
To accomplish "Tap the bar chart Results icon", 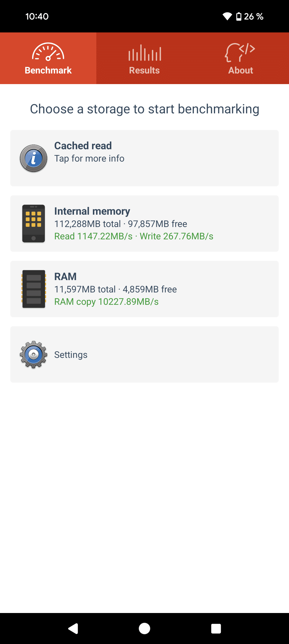I will click(144, 53).
